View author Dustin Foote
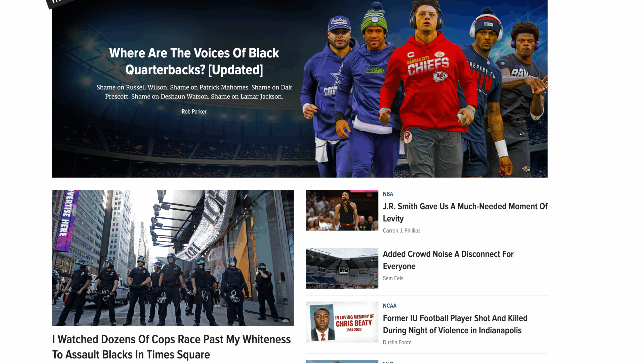This screenshot has width=644, height=363. pos(397,342)
